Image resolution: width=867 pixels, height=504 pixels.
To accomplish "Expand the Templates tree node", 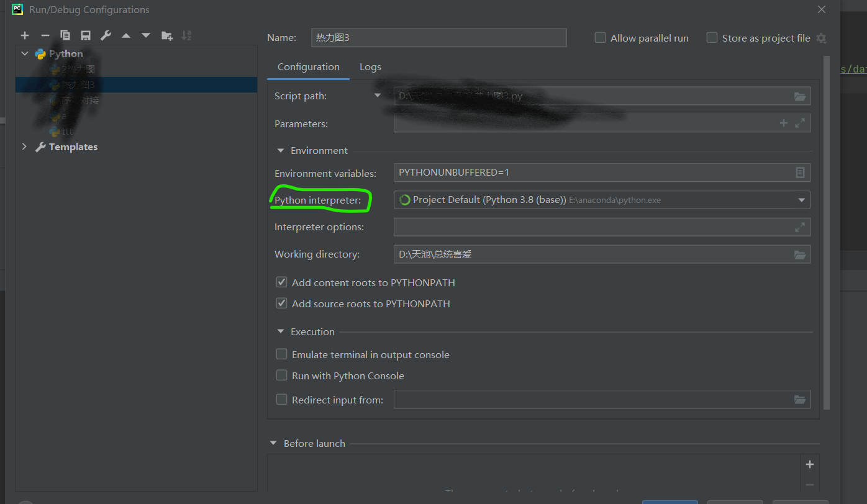I will 24,146.
